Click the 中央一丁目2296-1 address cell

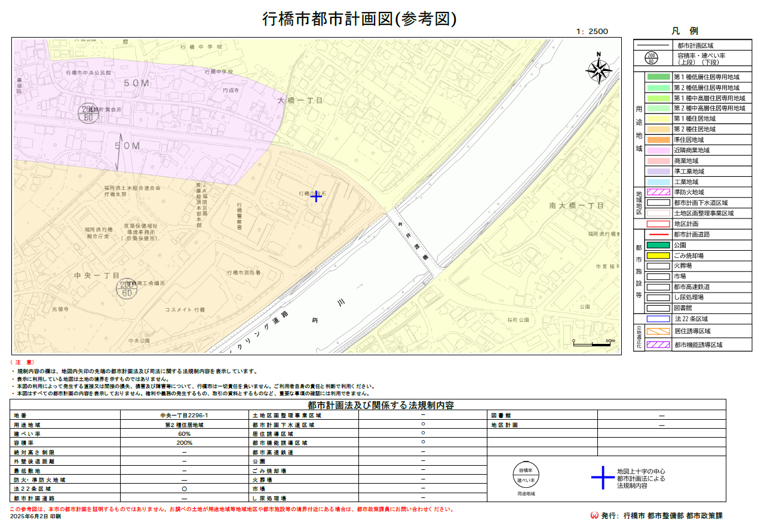click(x=184, y=415)
